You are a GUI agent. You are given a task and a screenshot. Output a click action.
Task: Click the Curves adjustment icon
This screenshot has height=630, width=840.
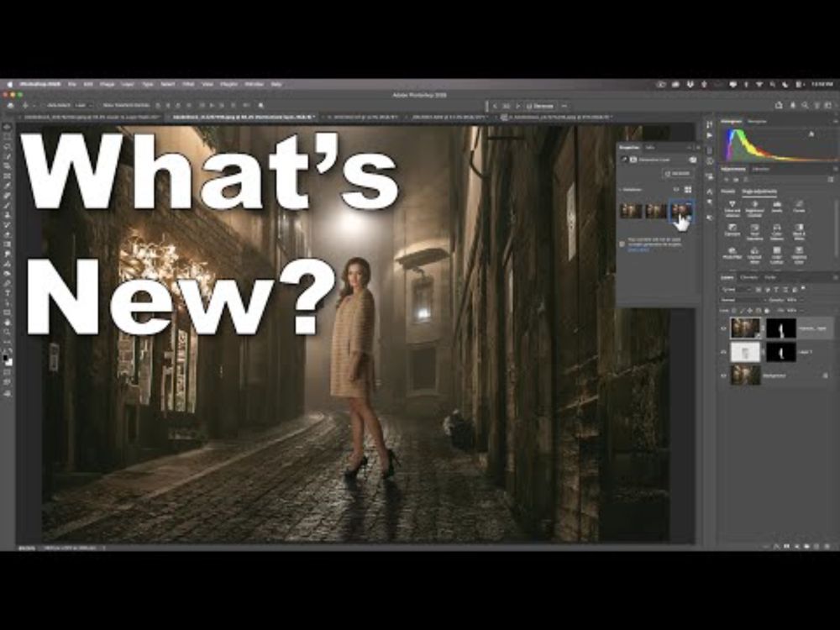pos(799,206)
